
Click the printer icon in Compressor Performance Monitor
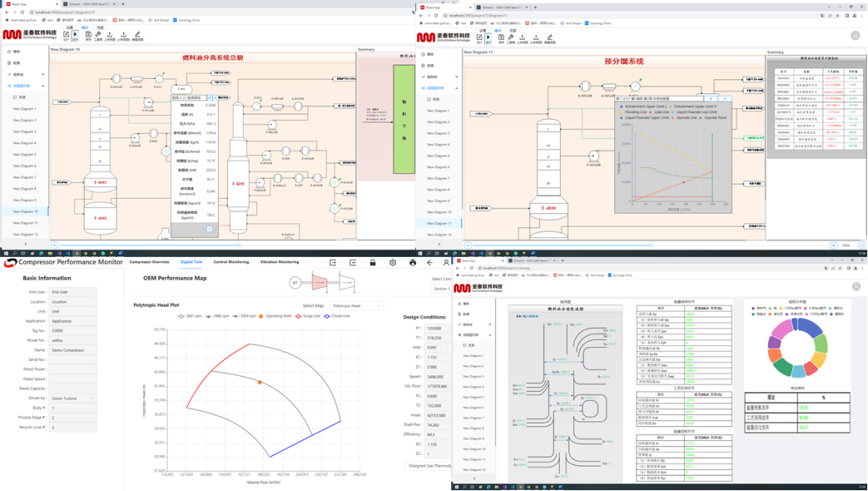point(412,262)
